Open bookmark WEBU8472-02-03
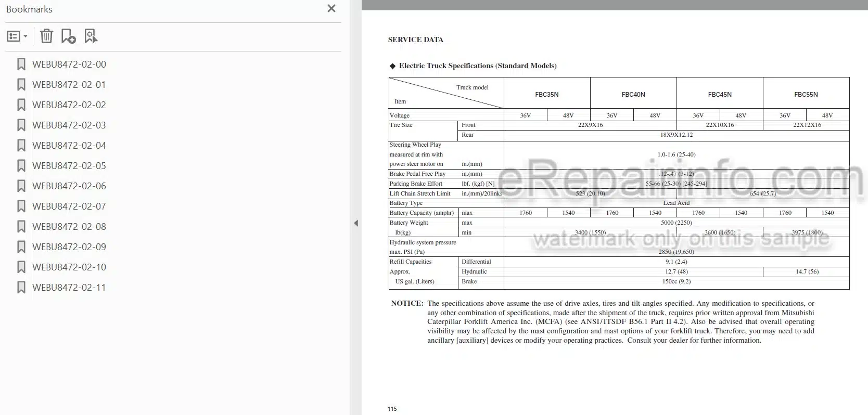 (x=69, y=125)
